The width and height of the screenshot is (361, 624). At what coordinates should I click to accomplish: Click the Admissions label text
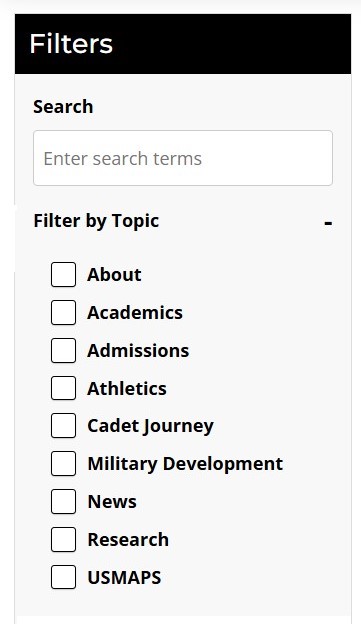point(138,351)
